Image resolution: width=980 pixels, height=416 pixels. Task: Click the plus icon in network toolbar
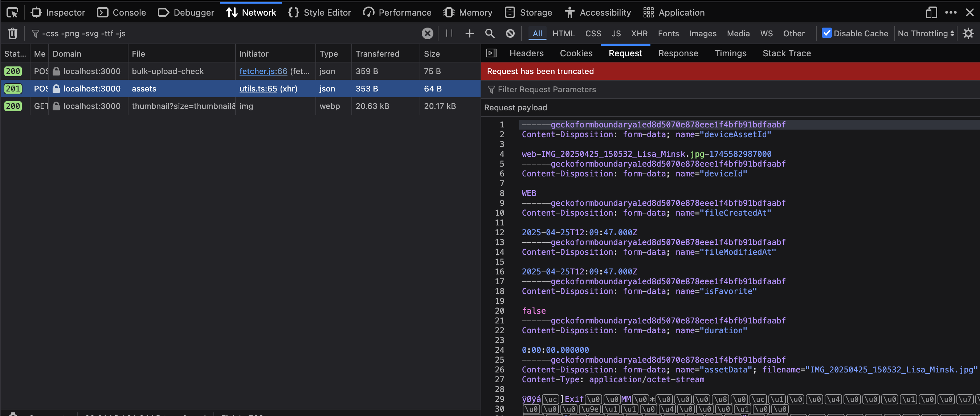(x=469, y=33)
